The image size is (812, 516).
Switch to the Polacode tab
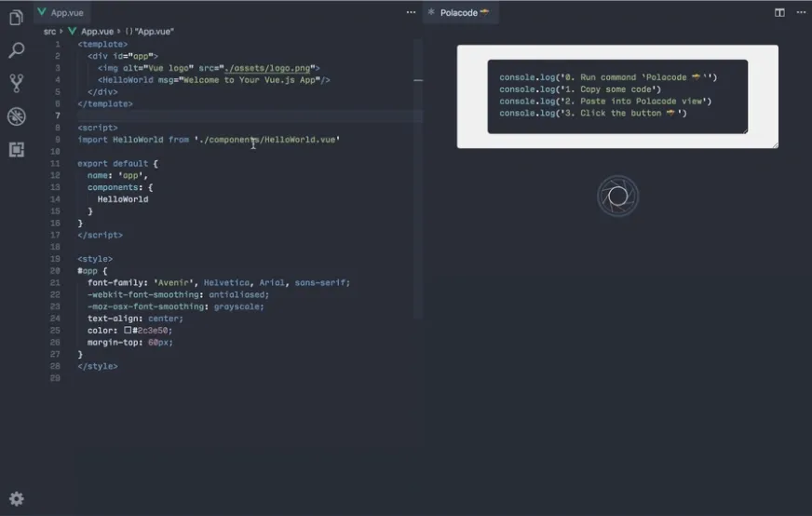tap(460, 12)
